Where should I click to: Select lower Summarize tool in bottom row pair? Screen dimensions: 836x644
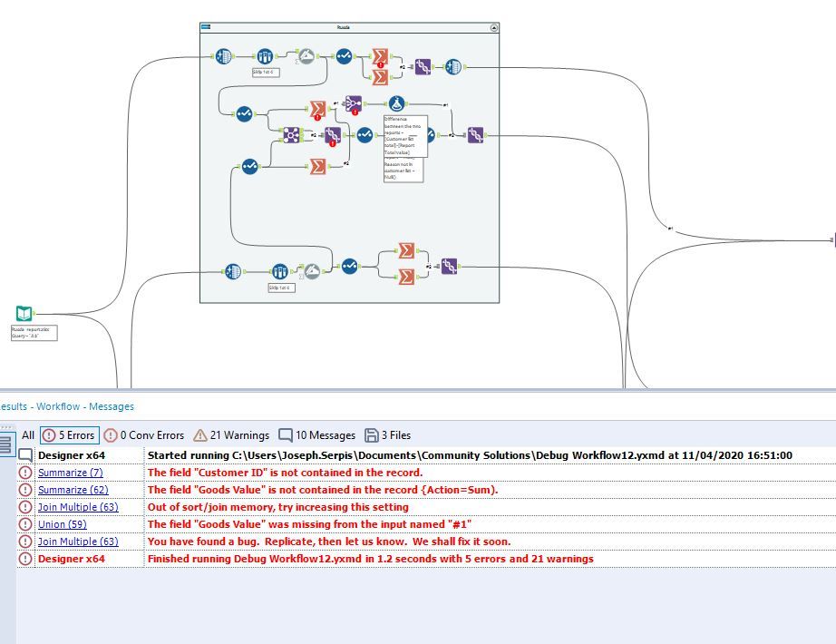coord(406,277)
